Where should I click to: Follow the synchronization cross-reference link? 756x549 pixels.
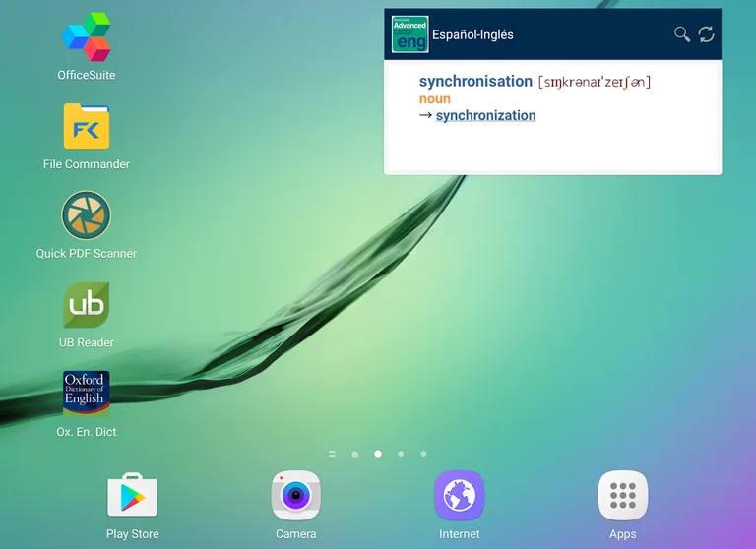(485, 115)
